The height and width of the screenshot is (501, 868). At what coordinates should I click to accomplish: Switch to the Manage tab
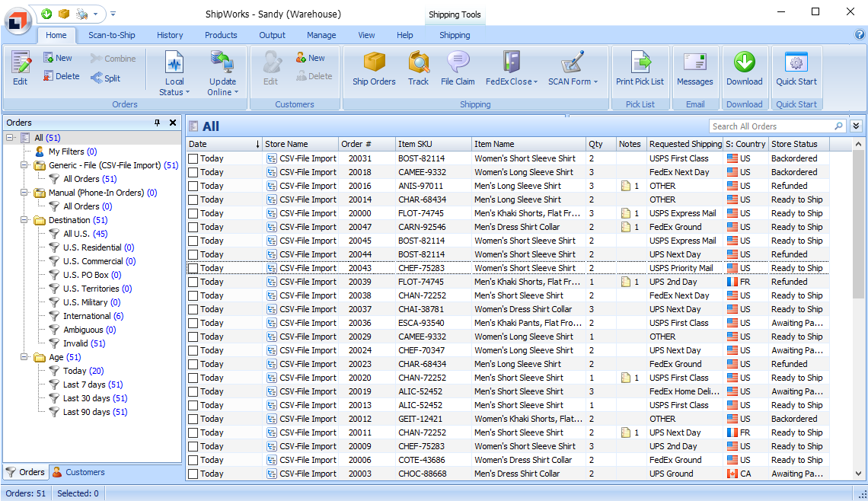click(x=321, y=35)
